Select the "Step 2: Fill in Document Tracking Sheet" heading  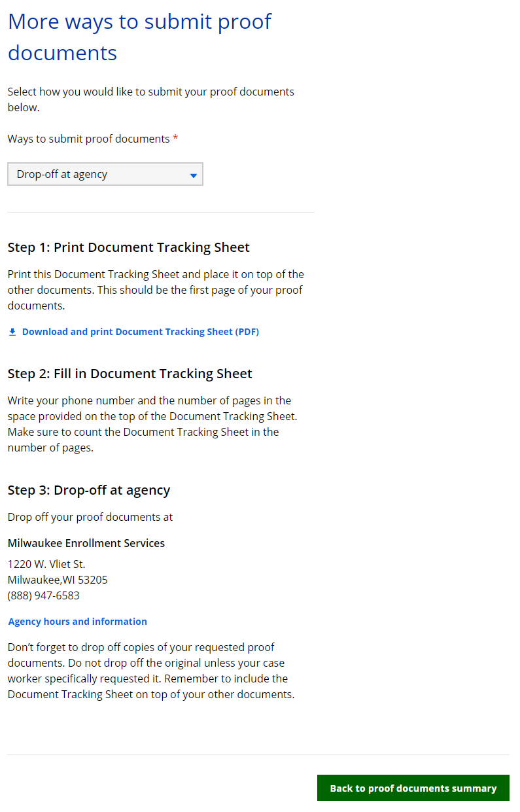(x=130, y=374)
